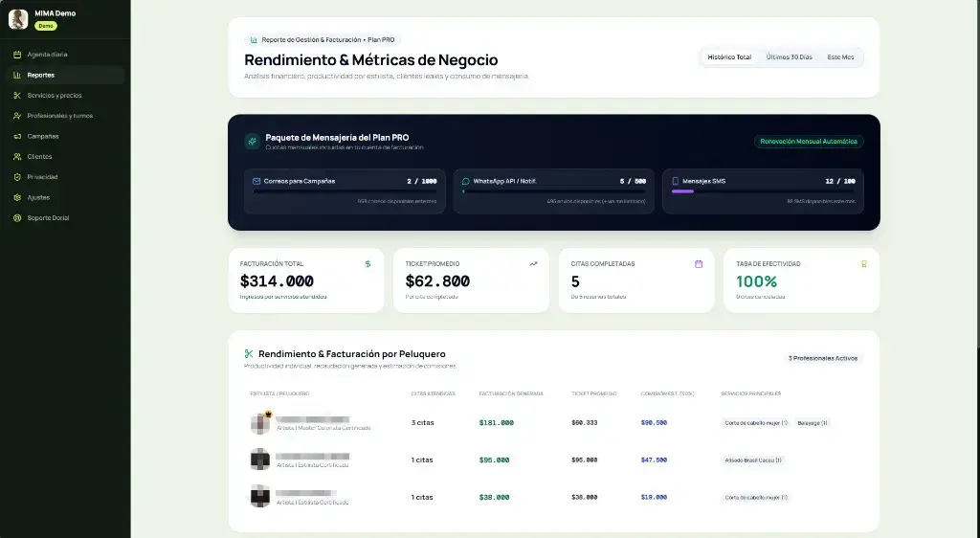This screenshot has height=538, width=980.
Task: Go to Profesionales y turnos
Action: [x=65, y=116]
